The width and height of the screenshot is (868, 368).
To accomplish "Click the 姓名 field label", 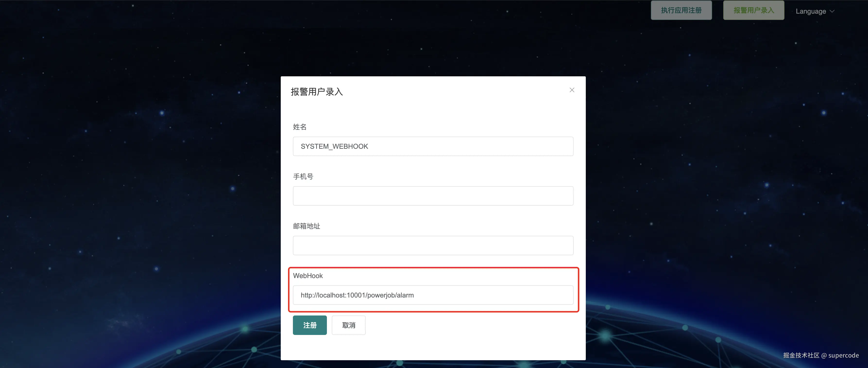I will click(299, 127).
